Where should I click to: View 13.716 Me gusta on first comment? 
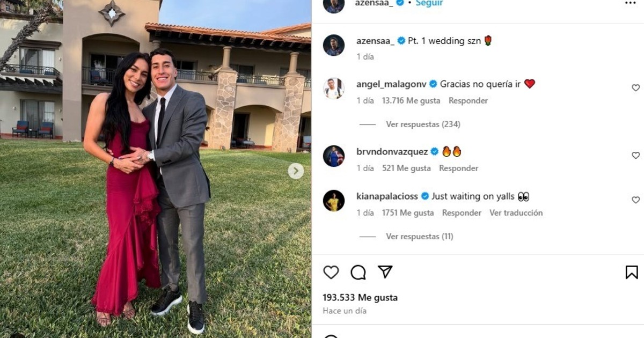pos(411,101)
